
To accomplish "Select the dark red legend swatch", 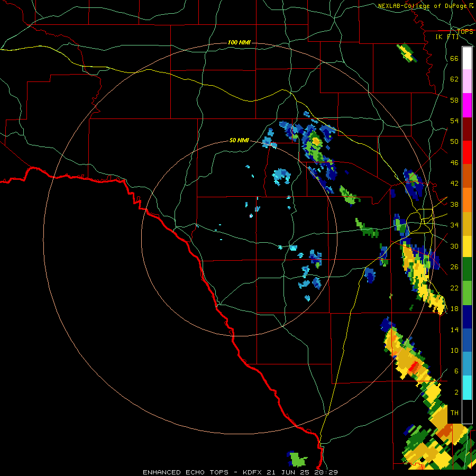I will [467, 129].
